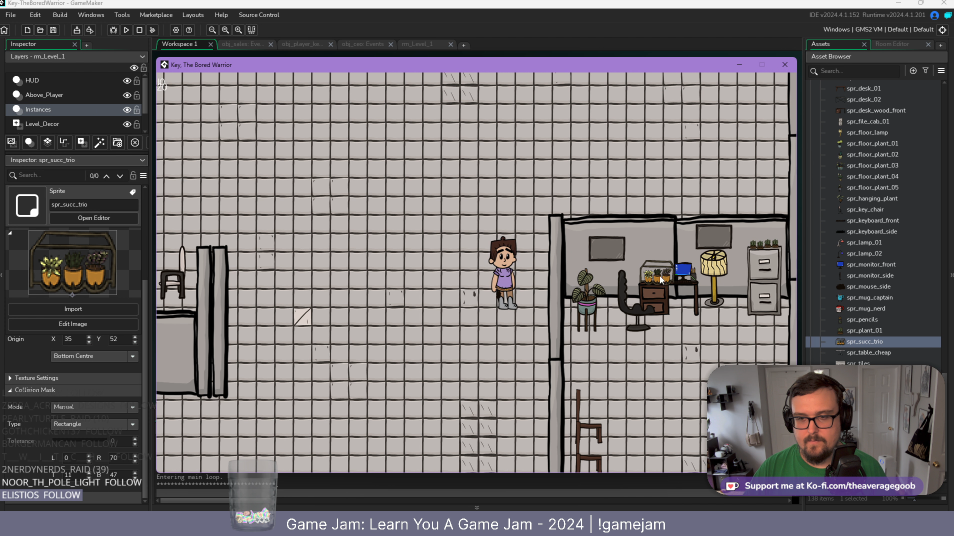Toggle lock on the Above_Player layer
This screenshot has height=536, width=954.
point(137,95)
